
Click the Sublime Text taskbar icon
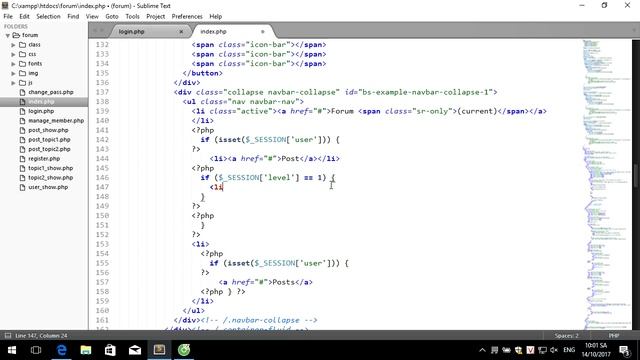(159, 350)
